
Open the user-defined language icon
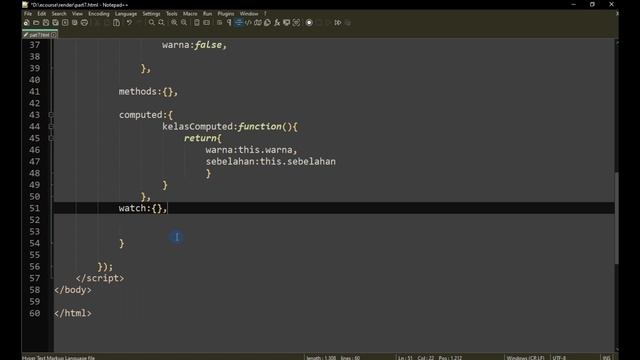click(248, 23)
